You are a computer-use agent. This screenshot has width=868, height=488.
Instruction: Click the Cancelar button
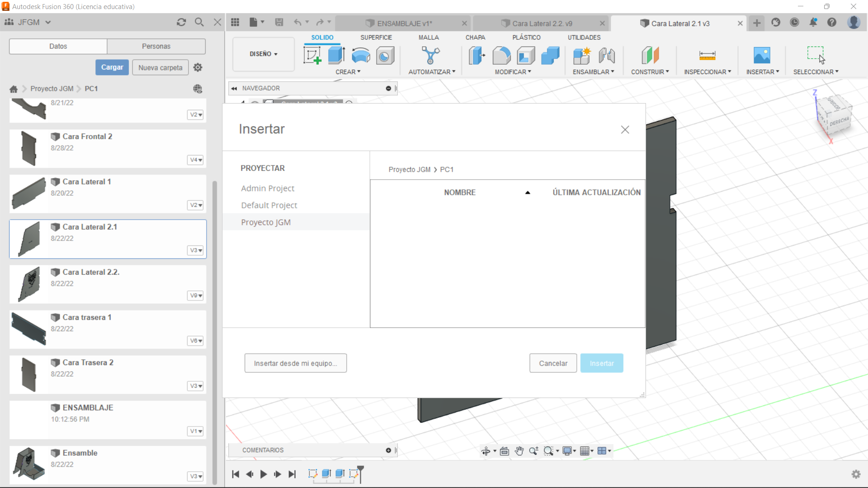(553, 363)
